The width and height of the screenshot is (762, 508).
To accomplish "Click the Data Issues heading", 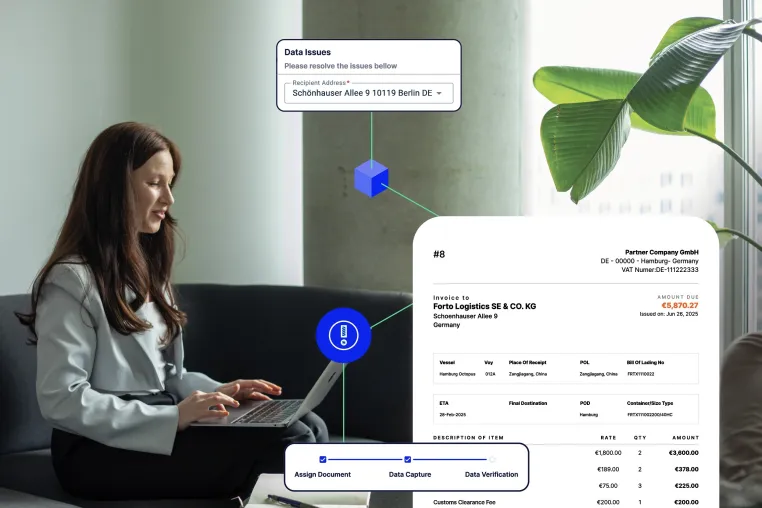I will click(x=307, y=52).
